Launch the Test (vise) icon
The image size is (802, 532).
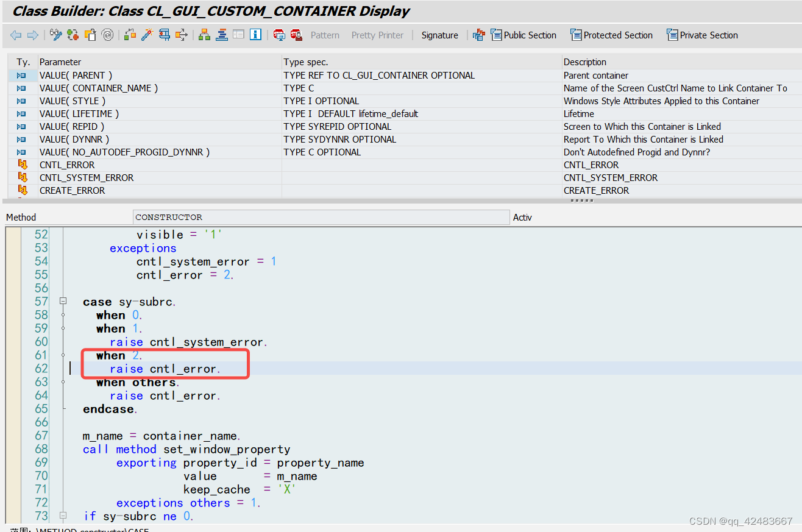click(164, 35)
